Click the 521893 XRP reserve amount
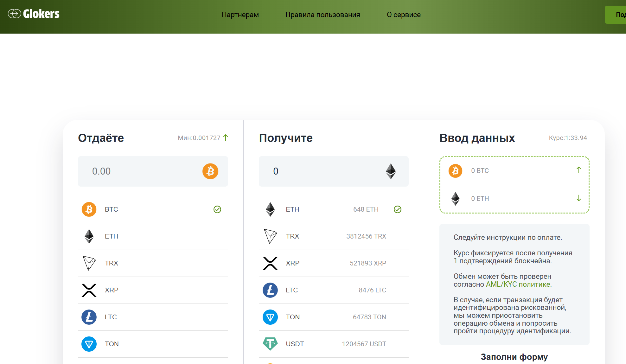The image size is (626, 364). pyautogui.click(x=368, y=263)
